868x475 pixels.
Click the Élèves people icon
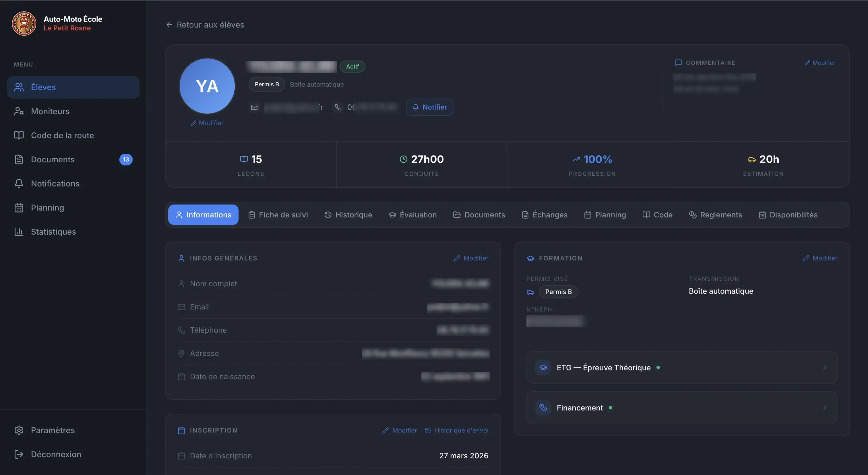coord(19,87)
